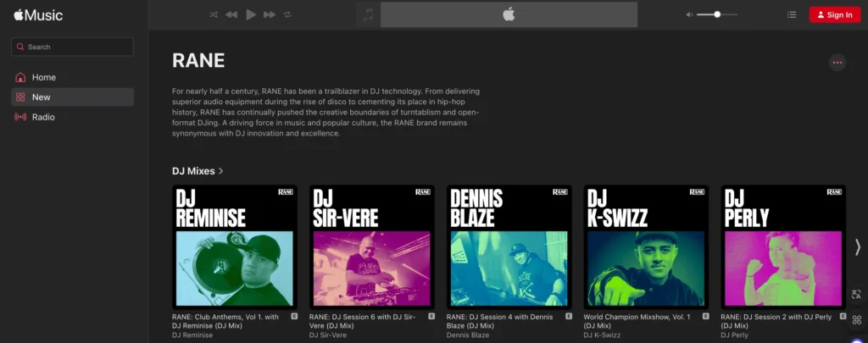Open the Dennis Blaze mix artwork
This screenshot has width=868, height=343.
509,246
